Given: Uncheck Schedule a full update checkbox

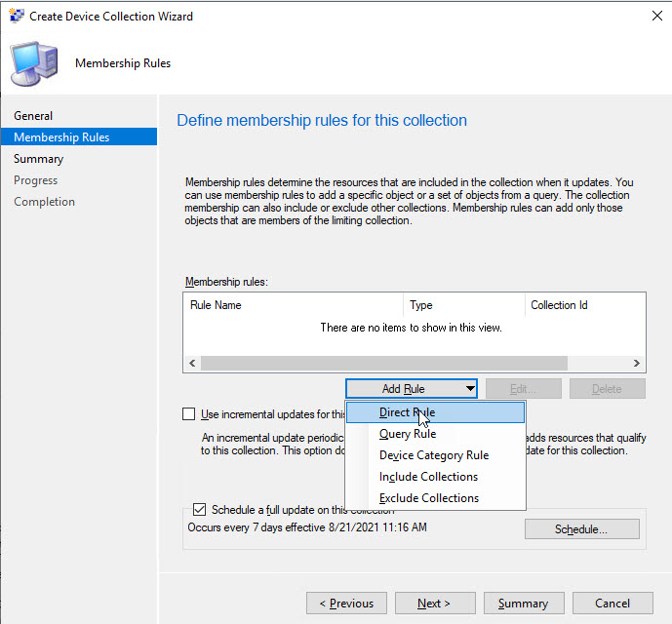Looking at the screenshot, I should coord(200,510).
